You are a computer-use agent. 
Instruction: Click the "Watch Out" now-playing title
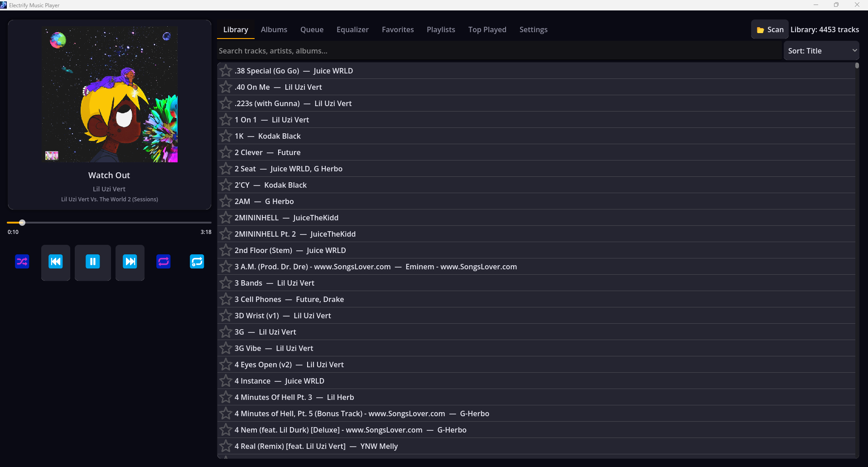[x=109, y=175]
